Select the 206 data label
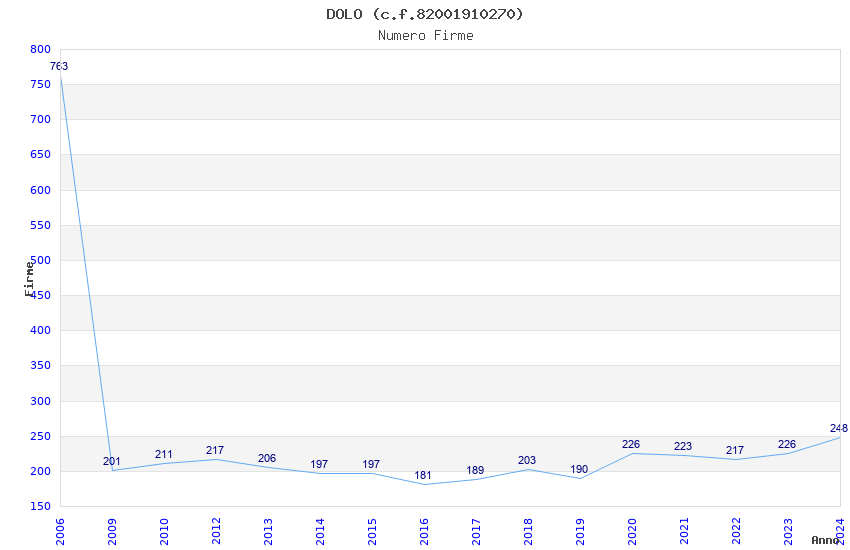This screenshot has width=850, height=550. coord(267,458)
